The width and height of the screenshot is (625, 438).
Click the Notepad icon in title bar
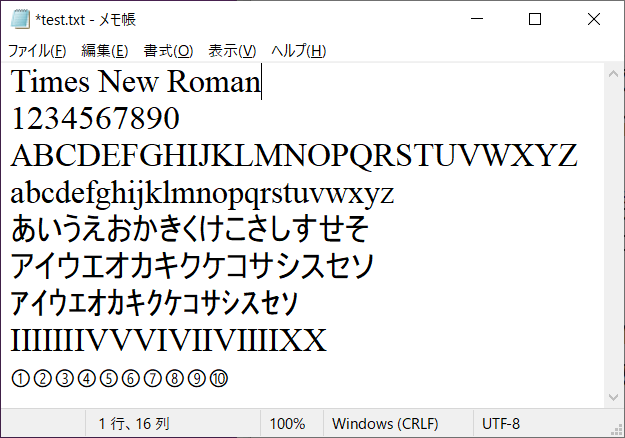tap(20, 19)
